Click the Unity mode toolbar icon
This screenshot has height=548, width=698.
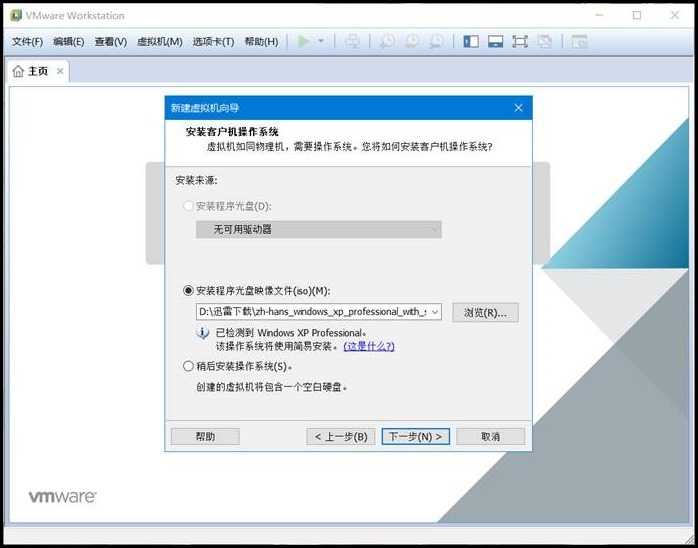tap(544, 41)
